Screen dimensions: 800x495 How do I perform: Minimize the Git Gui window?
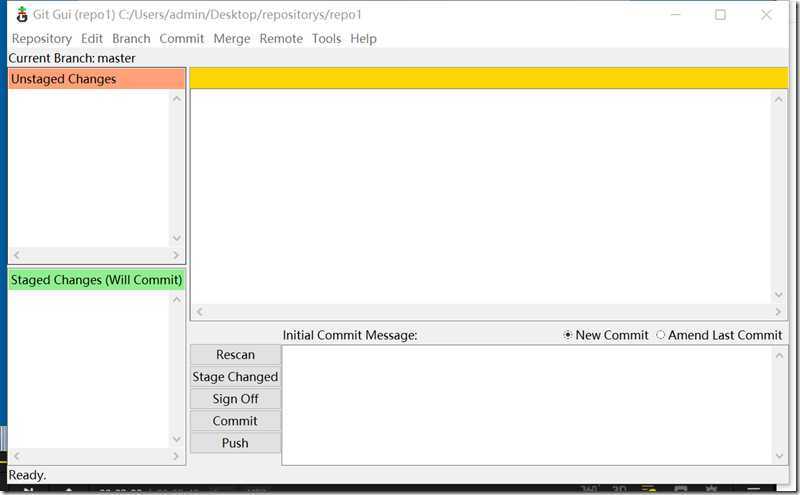pos(676,15)
